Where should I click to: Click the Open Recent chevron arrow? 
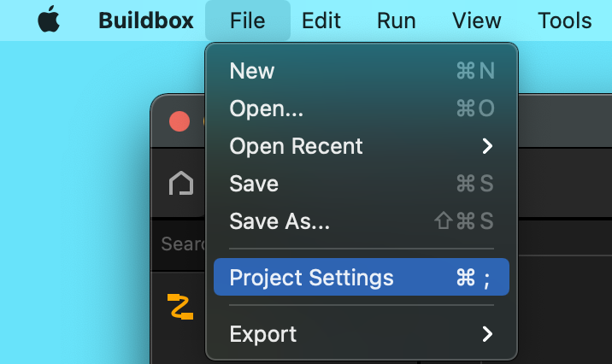pyautogui.click(x=487, y=146)
